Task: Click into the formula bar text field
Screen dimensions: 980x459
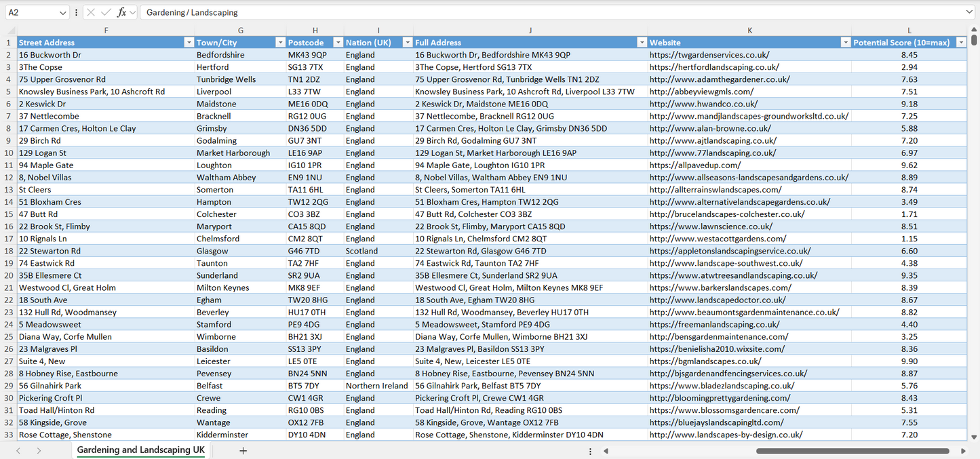Action: [x=543, y=12]
